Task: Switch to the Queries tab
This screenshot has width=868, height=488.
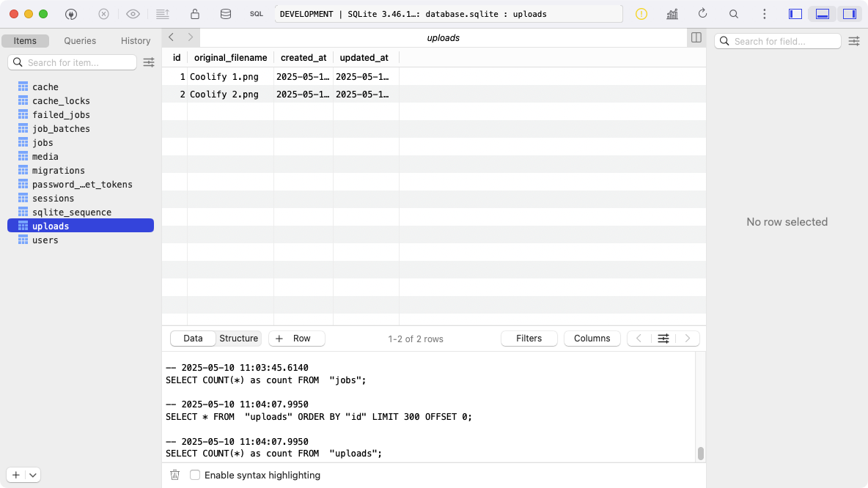Action: tap(80, 41)
